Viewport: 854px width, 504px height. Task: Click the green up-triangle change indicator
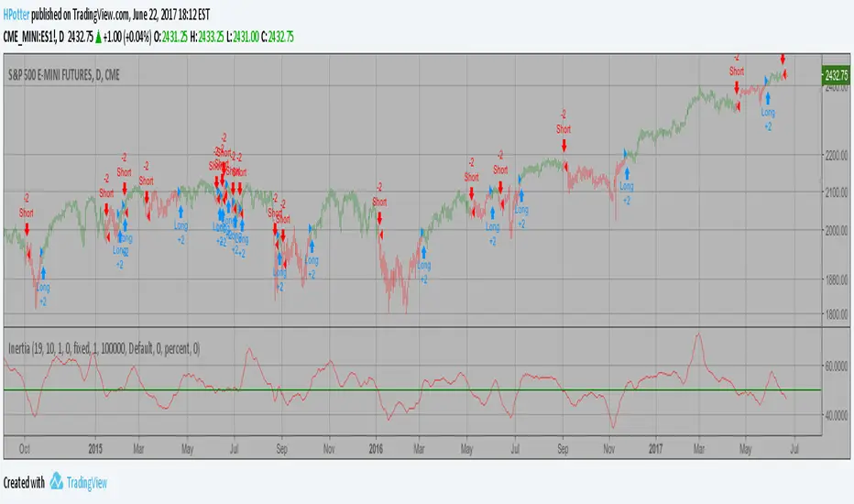coord(99,37)
